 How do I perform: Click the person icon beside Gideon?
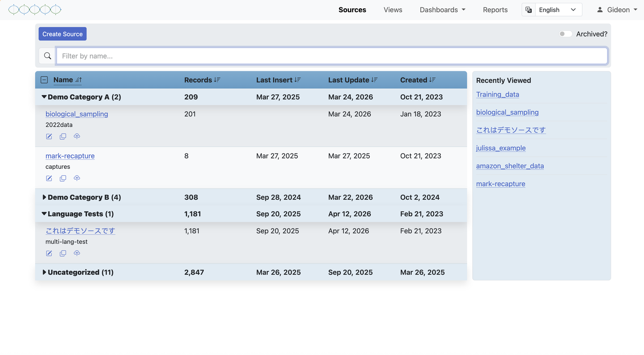599,9
